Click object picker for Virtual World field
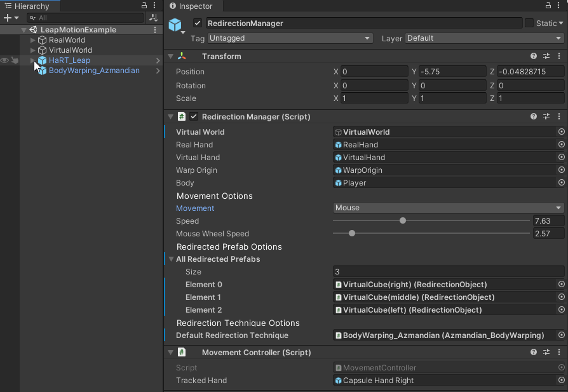 tap(561, 132)
